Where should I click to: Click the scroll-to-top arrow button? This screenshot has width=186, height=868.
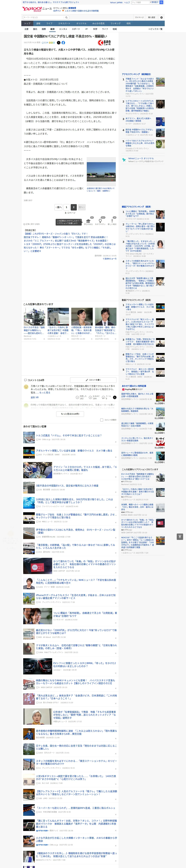pos(180,536)
